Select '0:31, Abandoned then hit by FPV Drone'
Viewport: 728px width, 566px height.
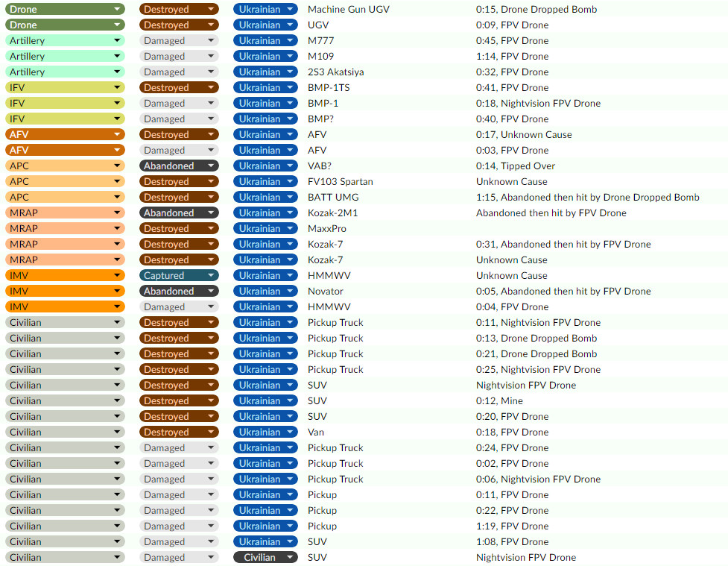click(x=563, y=244)
